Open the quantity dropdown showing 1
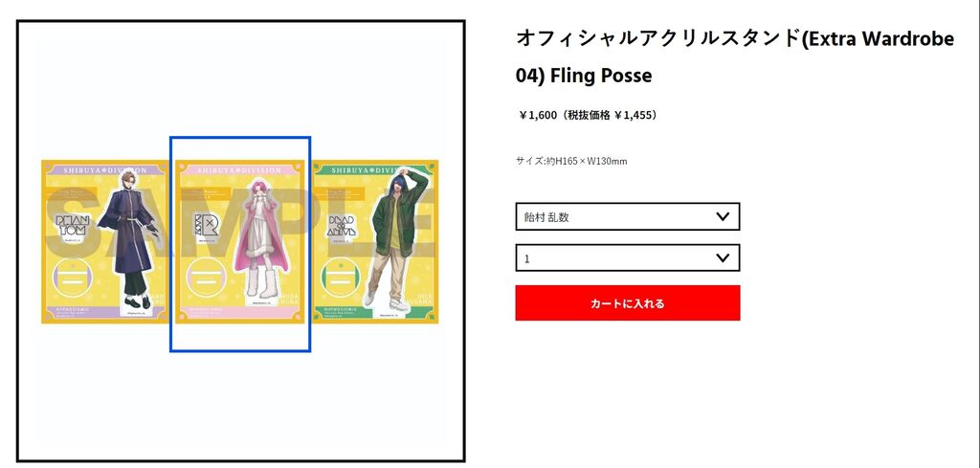Image resolution: width=980 pixels, height=468 pixels. pyautogui.click(x=628, y=258)
